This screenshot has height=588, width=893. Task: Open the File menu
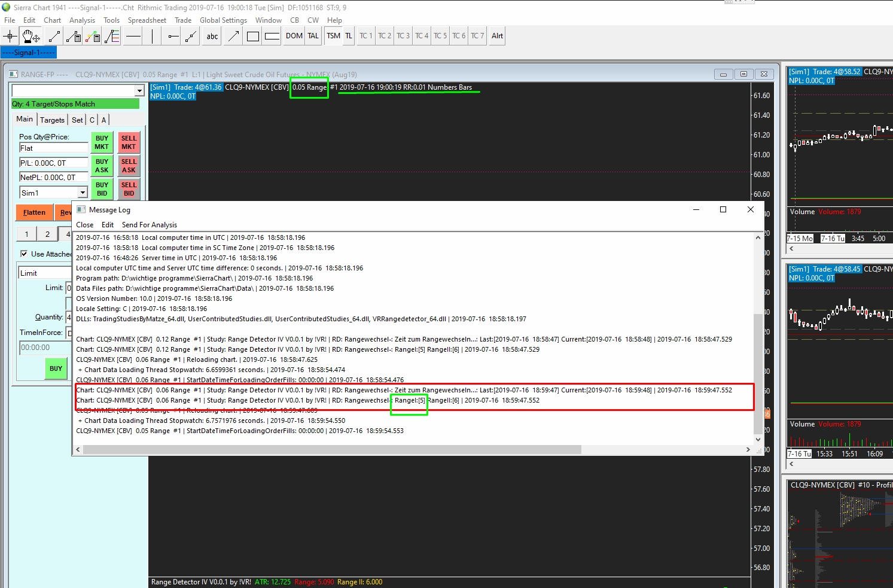[10, 20]
